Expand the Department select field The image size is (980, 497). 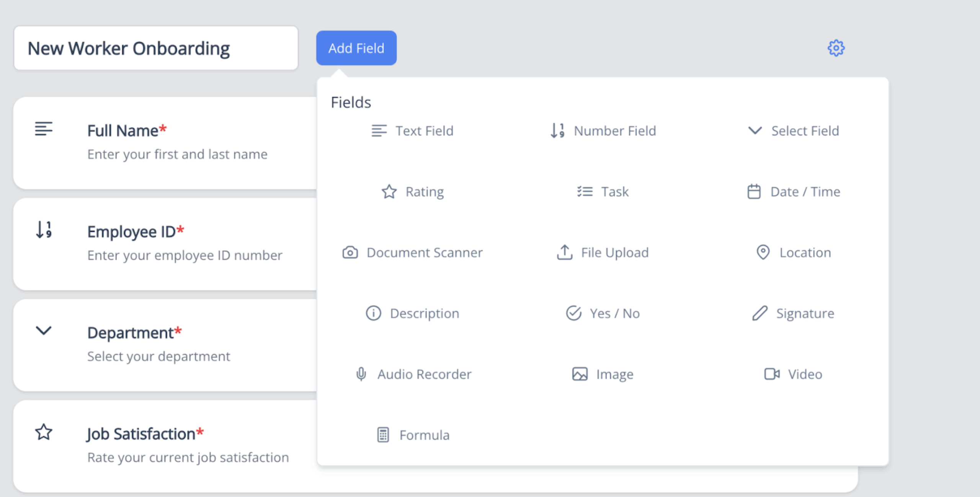pyautogui.click(x=43, y=331)
